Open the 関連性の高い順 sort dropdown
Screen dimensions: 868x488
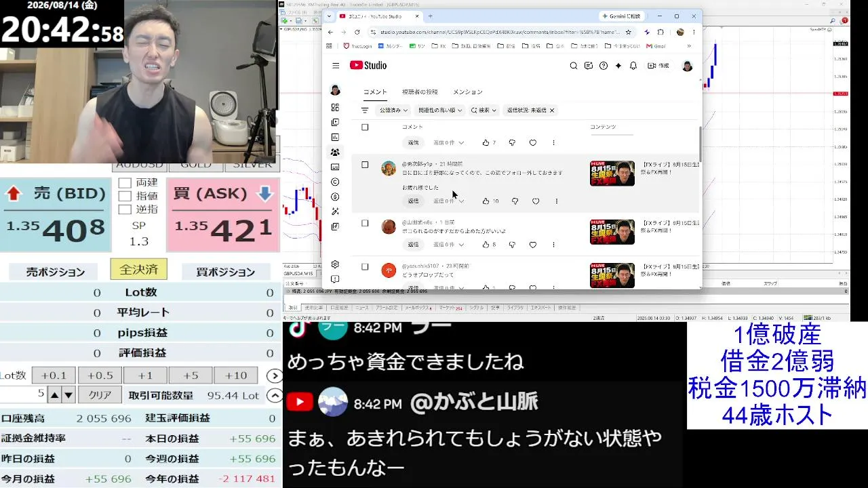[x=440, y=110]
